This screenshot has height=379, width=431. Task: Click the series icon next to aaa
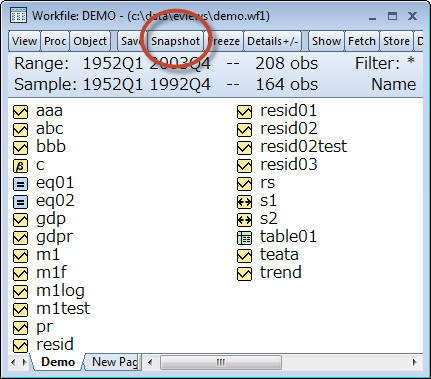coord(20,112)
